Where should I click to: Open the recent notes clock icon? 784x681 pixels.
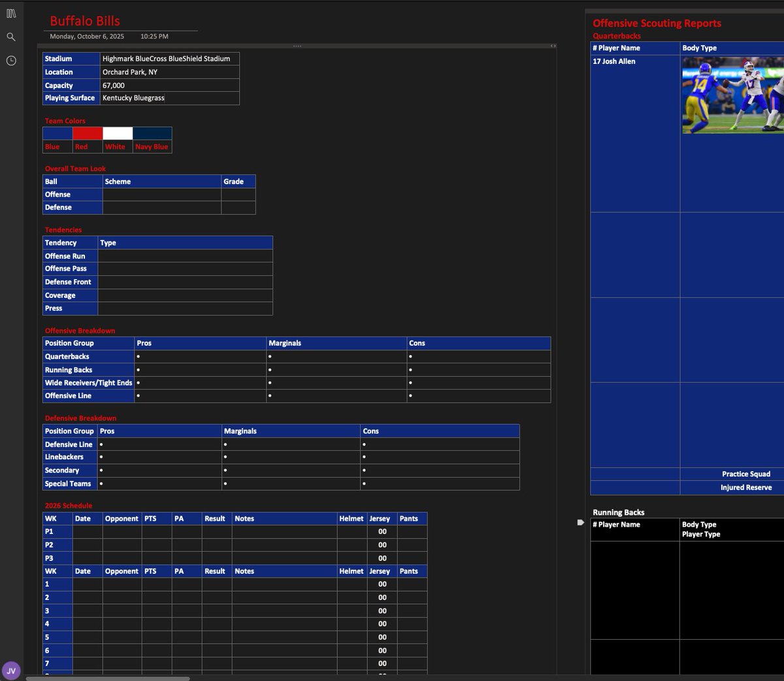click(x=11, y=61)
